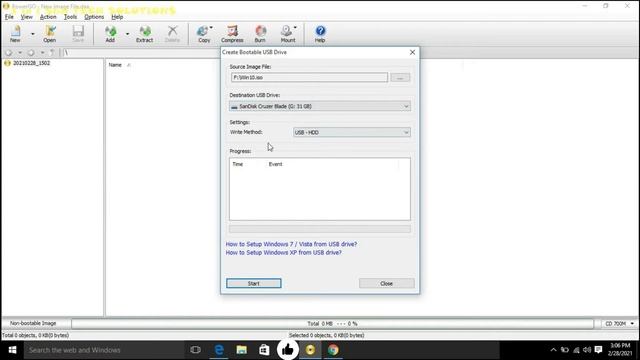Click the volume icon in system tray

pos(587,350)
